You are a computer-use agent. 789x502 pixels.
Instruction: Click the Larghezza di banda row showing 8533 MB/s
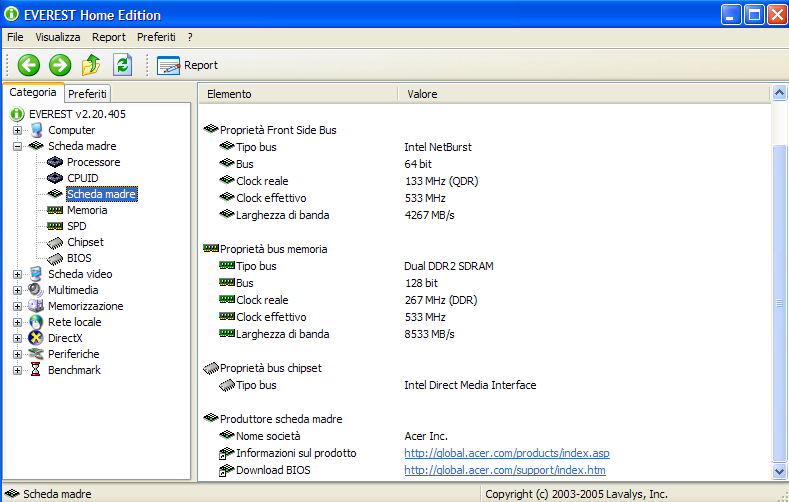point(485,334)
